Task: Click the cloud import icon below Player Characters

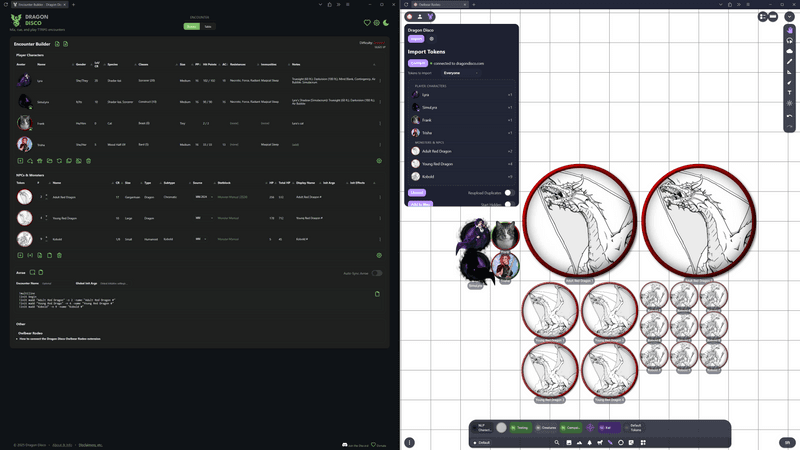Action: (x=30, y=161)
